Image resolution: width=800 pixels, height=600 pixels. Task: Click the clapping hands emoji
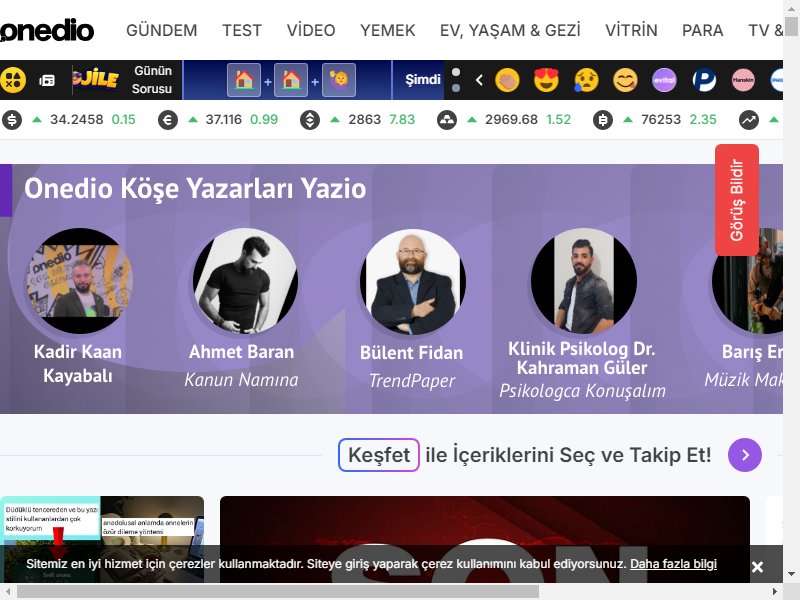click(x=507, y=80)
